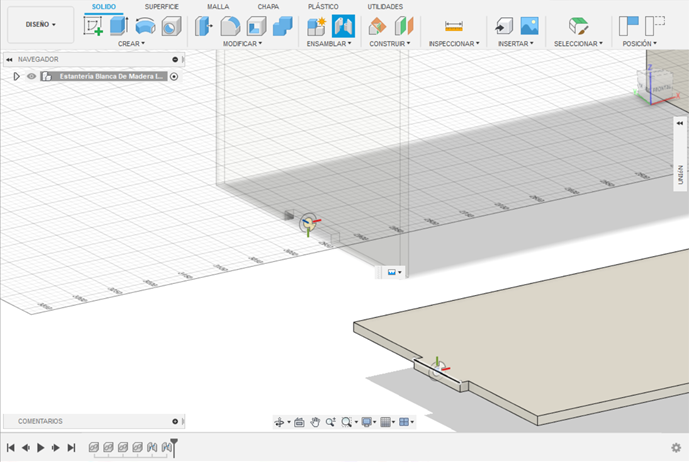Click the Viewports layout icon
Viewport: 689px width, 462px height.
click(x=404, y=422)
